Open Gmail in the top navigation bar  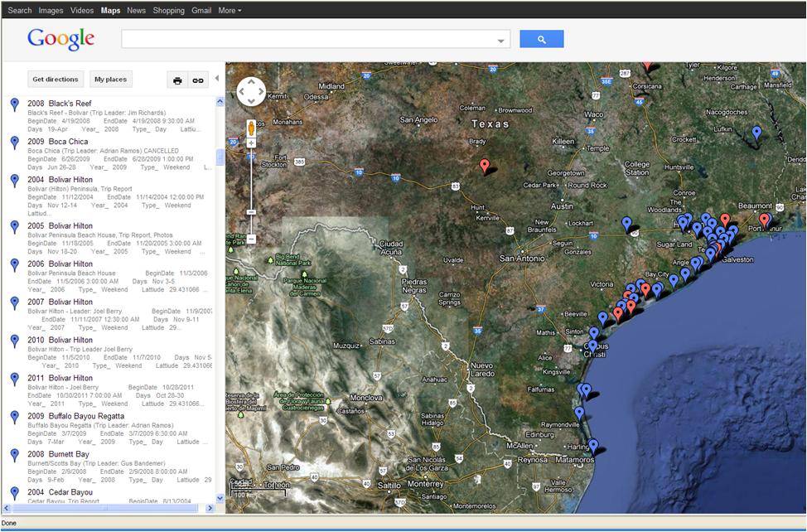click(x=201, y=10)
